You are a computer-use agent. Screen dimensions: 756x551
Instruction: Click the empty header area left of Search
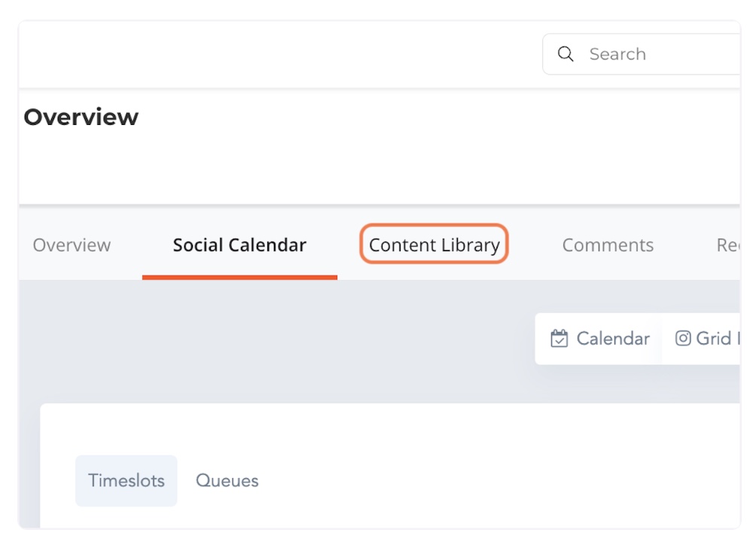coord(279,54)
